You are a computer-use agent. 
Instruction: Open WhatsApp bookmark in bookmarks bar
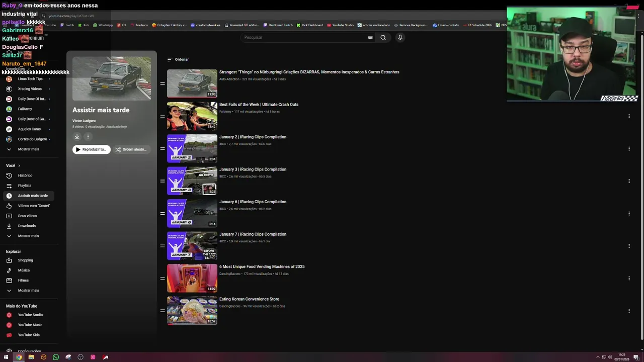click(x=103, y=25)
